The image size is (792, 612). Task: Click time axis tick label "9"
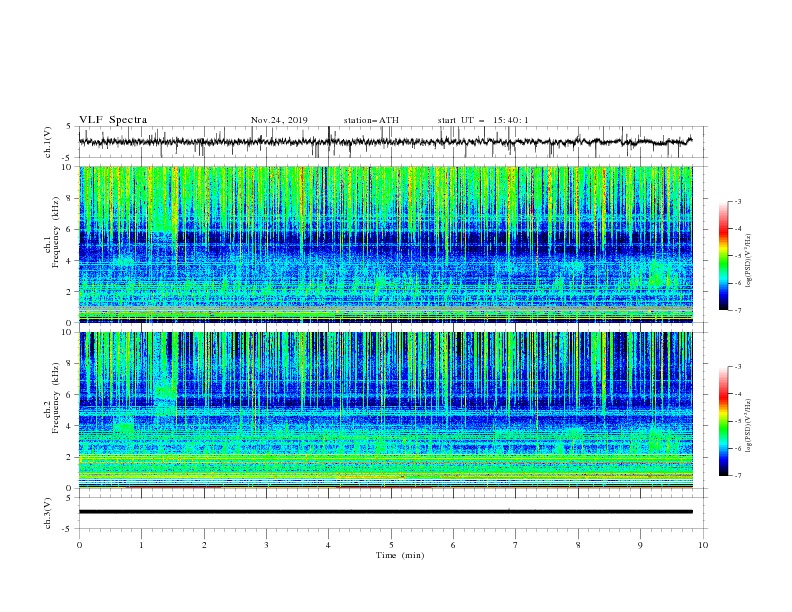[641, 545]
